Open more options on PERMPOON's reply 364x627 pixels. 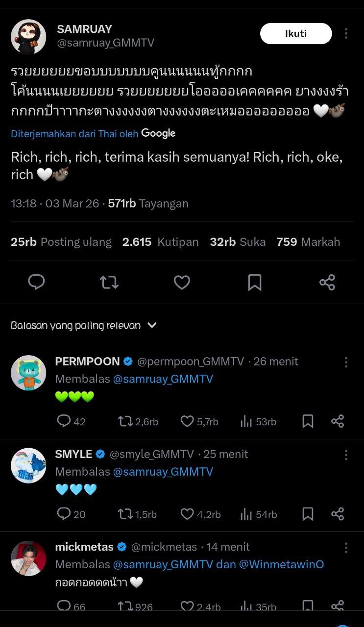pos(346,362)
